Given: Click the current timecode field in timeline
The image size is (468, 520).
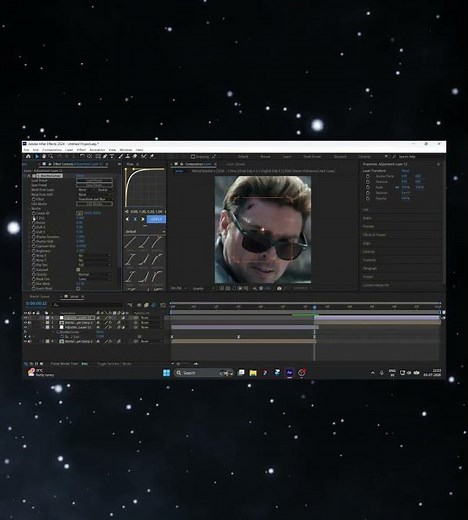Looking at the screenshot, I should 36,304.
